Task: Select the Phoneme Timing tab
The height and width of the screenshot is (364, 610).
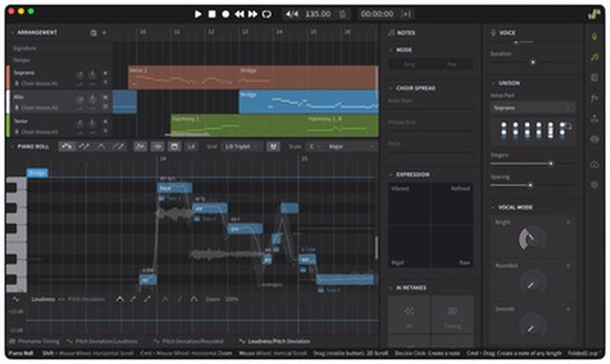Action: click(x=34, y=341)
